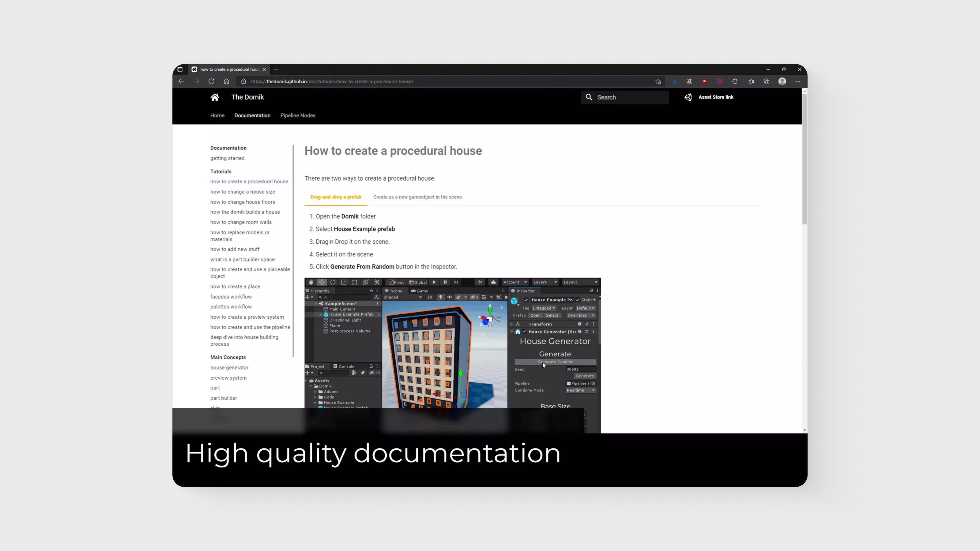Open the Asset Store link
The image size is (980, 551).
click(x=716, y=97)
